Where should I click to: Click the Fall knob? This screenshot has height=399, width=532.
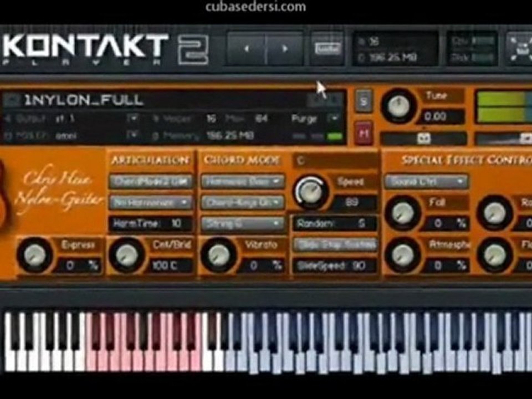(x=402, y=213)
